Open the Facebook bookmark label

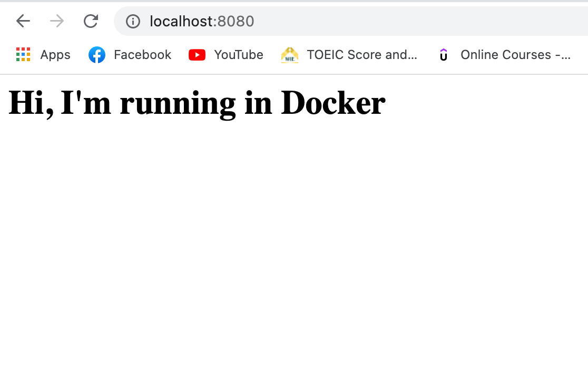pyautogui.click(x=142, y=55)
